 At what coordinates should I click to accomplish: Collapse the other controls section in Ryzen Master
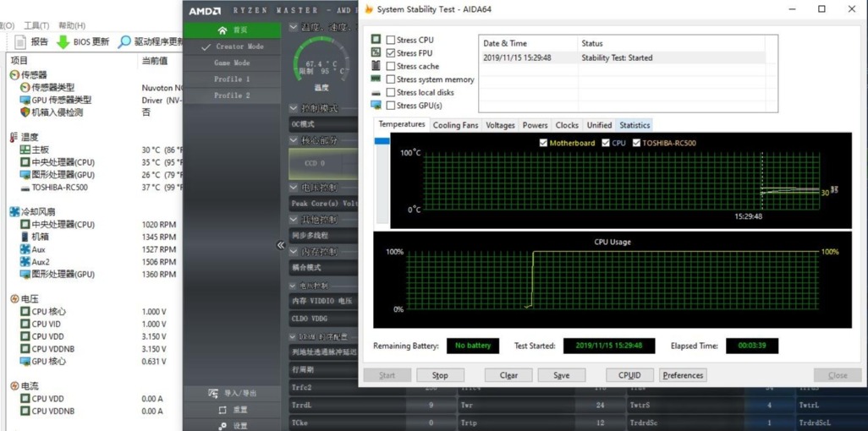pos(294,220)
